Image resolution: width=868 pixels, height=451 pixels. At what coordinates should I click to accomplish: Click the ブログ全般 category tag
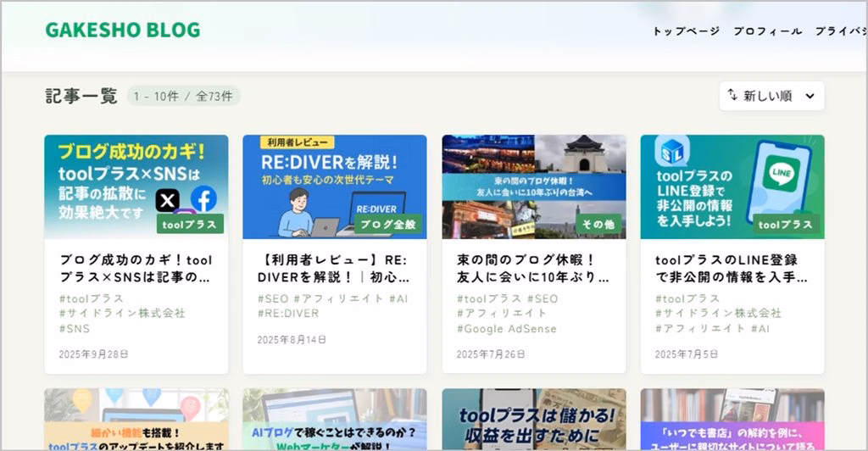pyautogui.click(x=388, y=224)
